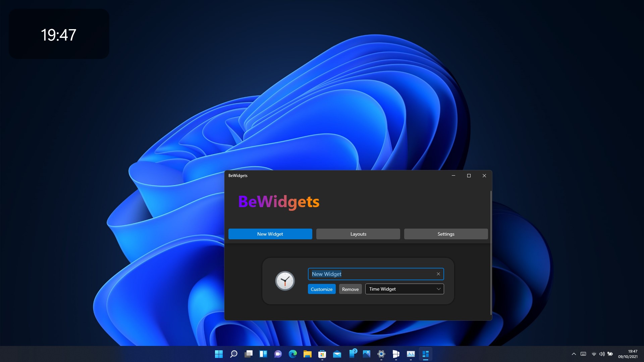Launch Microsoft Edge from taskbar

[x=293, y=354]
